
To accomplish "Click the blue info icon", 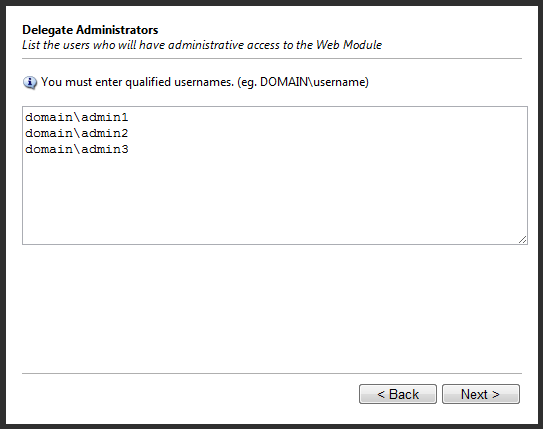I will pyautogui.click(x=30, y=83).
